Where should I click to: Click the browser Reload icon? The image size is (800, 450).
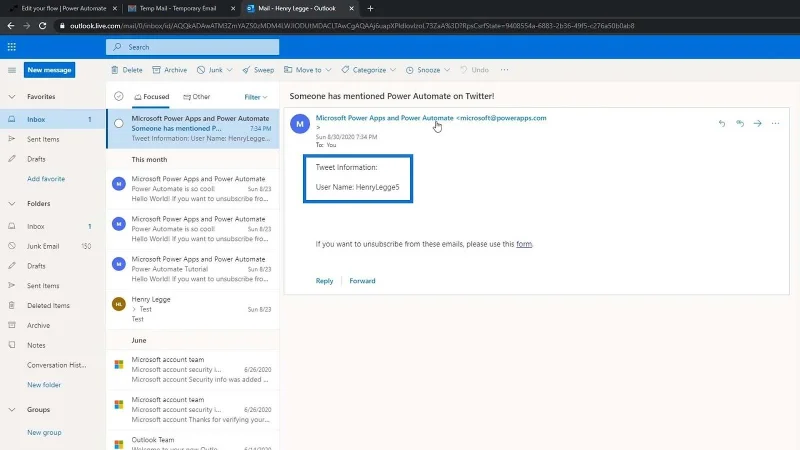point(42,26)
